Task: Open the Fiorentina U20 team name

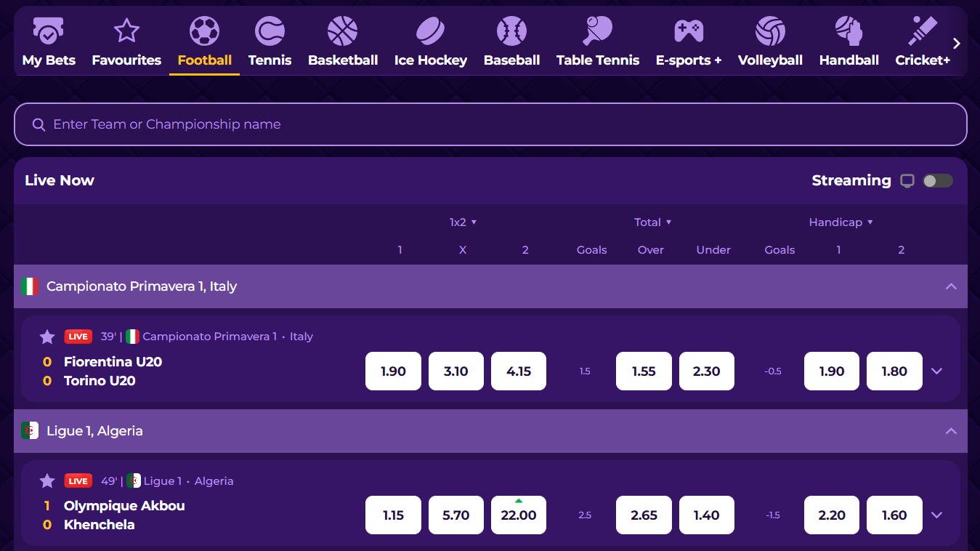Action: pyautogui.click(x=113, y=361)
